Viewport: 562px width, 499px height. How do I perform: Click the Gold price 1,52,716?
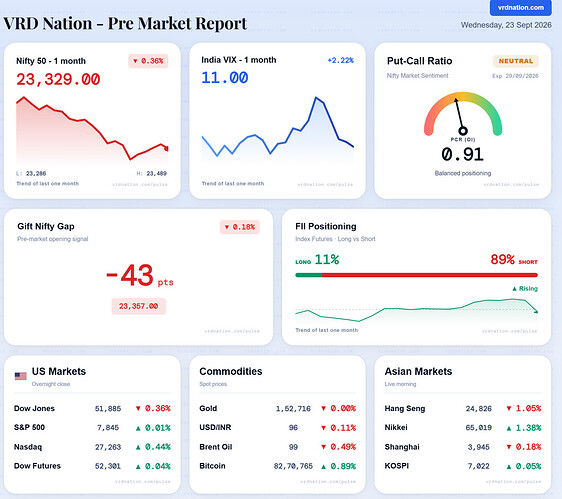[x=293, y=409]
